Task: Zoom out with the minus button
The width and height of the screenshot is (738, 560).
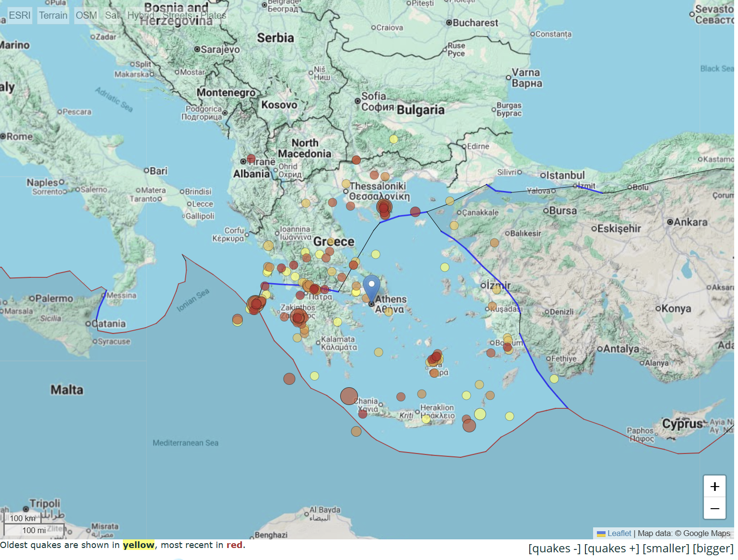Action: tap(714, 508)
